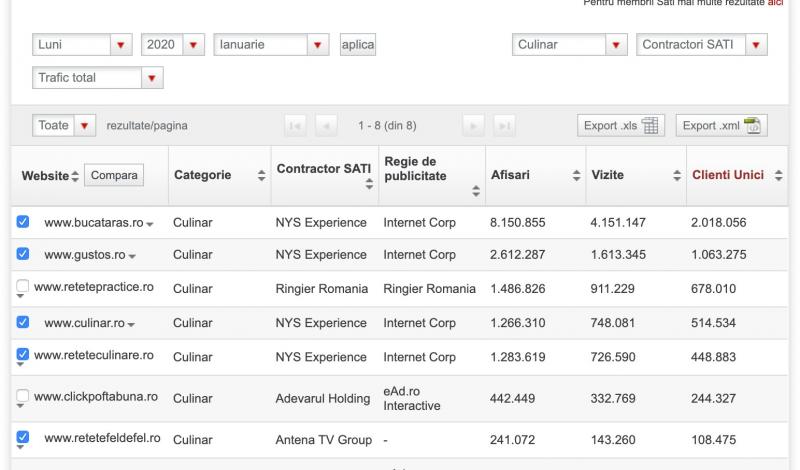Viewport: 800px width, 470px height.
Task: Click the 1 - 8 (din 8) page indicator
Action: pos(387,126)
